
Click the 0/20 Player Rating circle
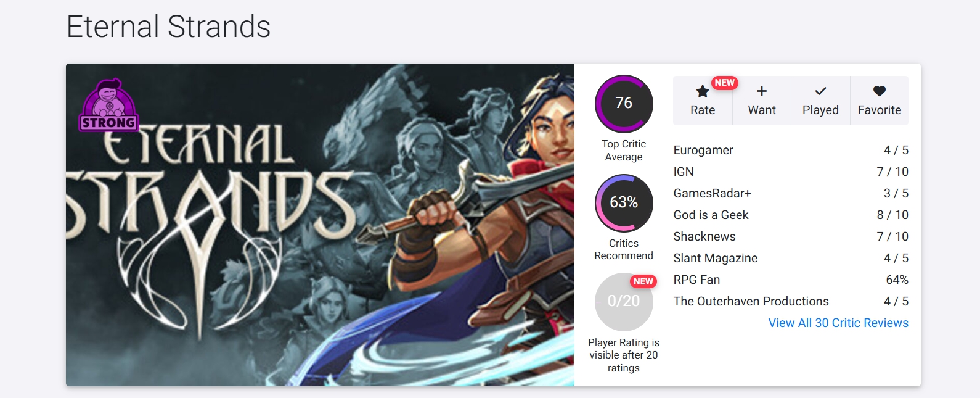point(624,302)
